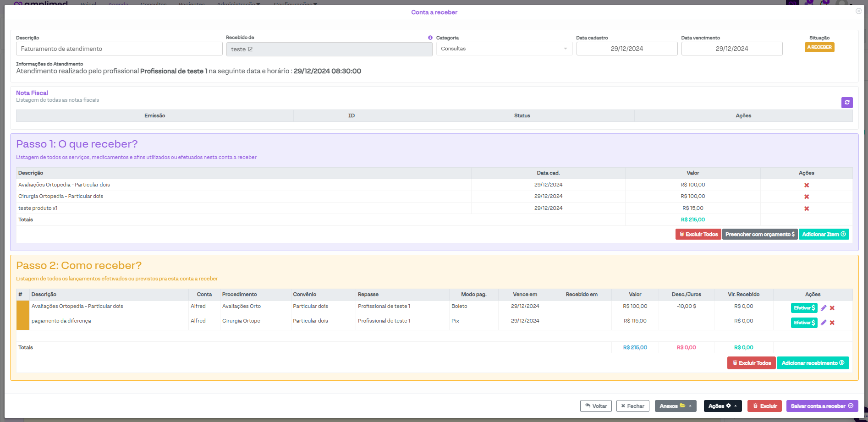Screen dimensions: 868x422
Task: Expand the Anexos dropdown button
Action: click(x=675, y=406)
